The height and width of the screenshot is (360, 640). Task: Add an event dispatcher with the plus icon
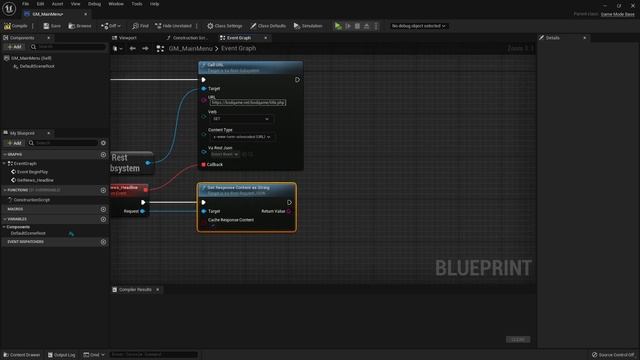[103, 242]
